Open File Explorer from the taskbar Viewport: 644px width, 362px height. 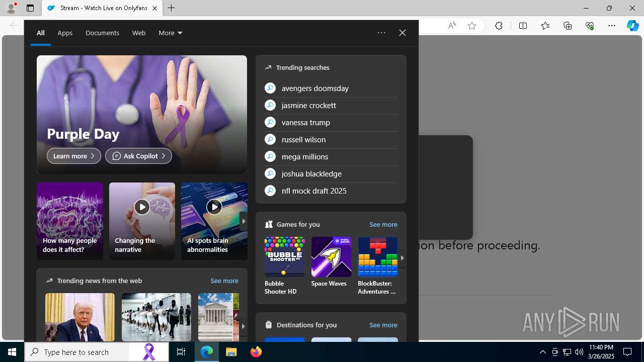point(231,352)
